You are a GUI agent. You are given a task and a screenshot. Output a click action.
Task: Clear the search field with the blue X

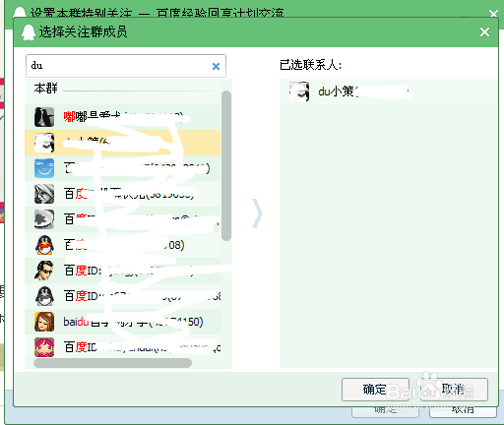(216, 67)
